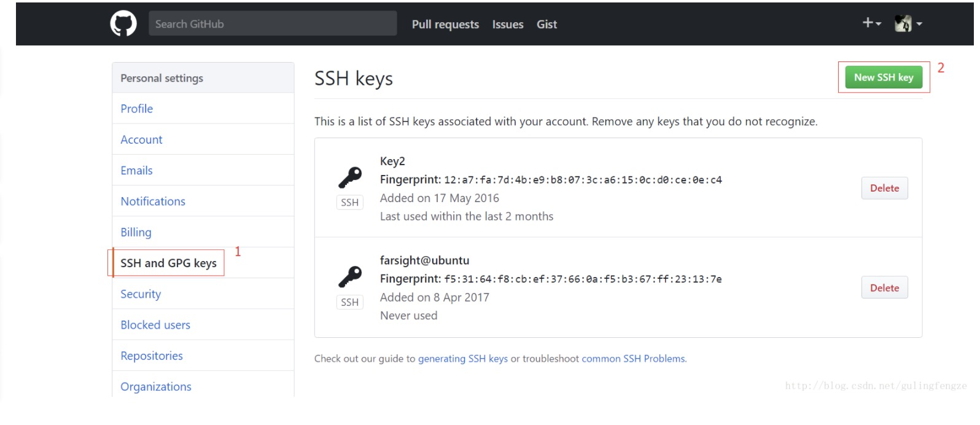This screenshot has height=425, width=980.
Task: Open the user avatar menu
Action: click(x=908, y=23)
